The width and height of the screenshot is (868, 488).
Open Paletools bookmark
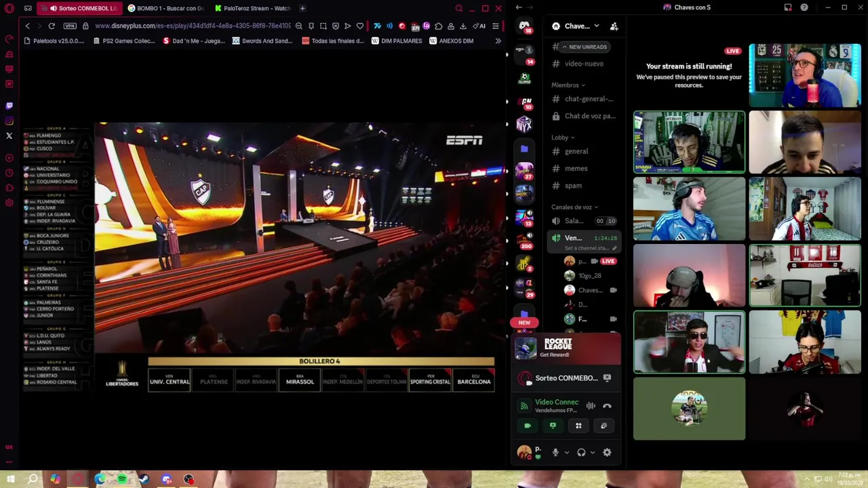pos(54,41)
